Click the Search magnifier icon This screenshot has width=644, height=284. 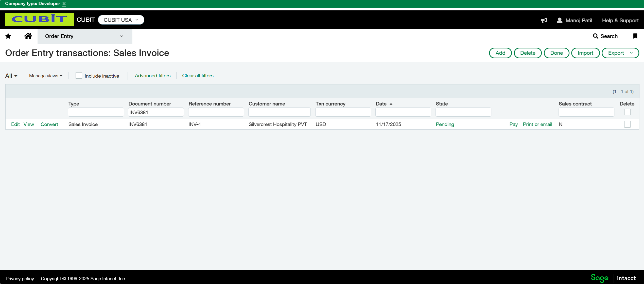pos(595,36)
